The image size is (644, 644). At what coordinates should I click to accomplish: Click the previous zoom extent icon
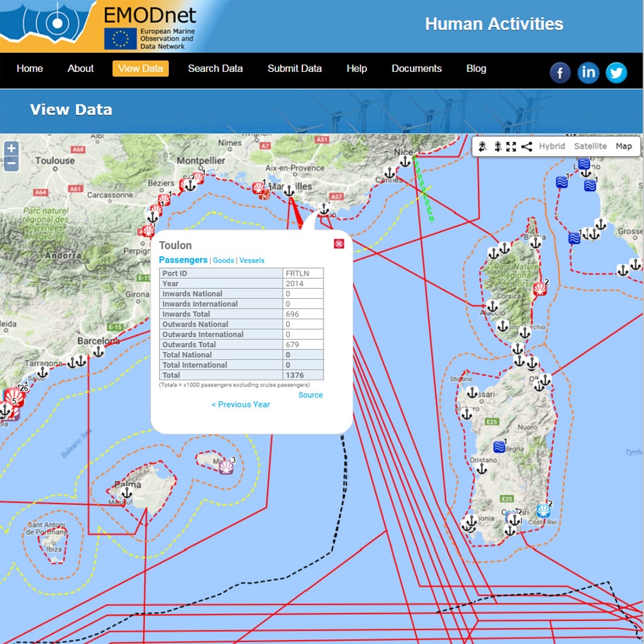pyautogui.click(x=483, y=146)
